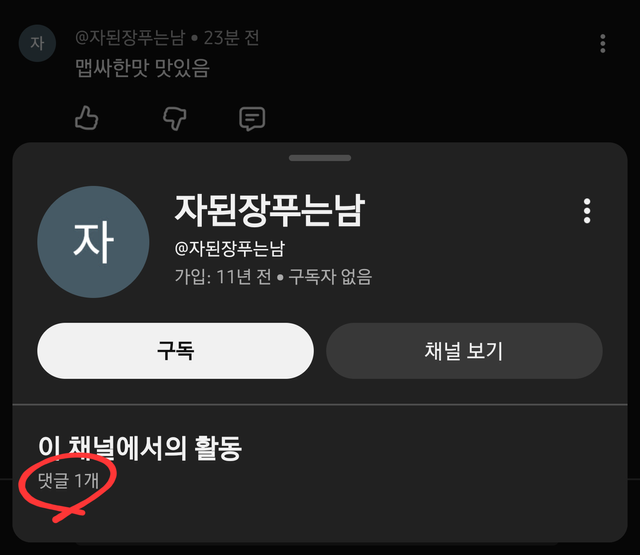Tap the large 자 profile avatar
Image resolution: width=640 pixels, height=555 pixels.
tap(93, 242)
